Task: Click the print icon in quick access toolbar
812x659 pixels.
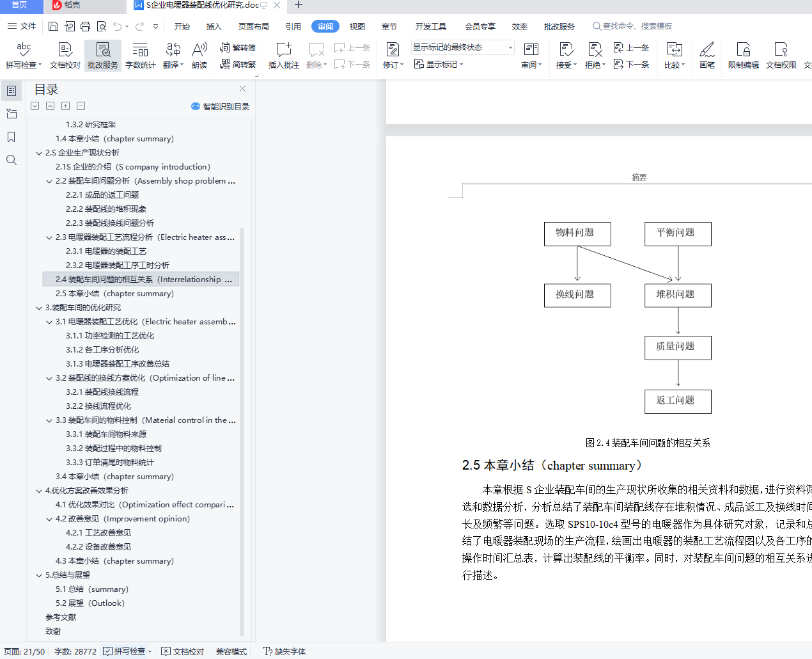Action: pos(86,26)
